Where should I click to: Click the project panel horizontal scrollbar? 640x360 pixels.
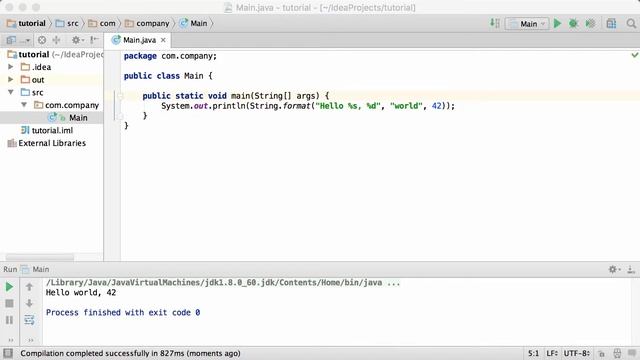click(40, 258)
